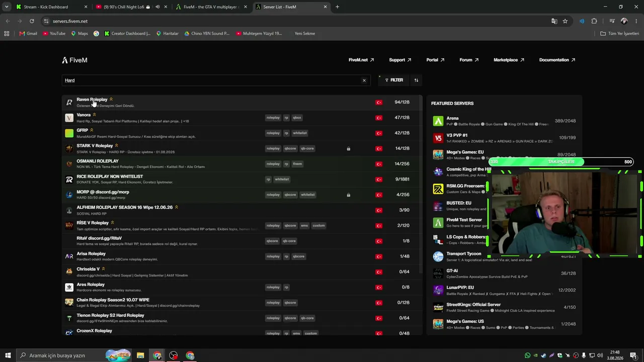Screen dimensions: 644x362
Task: Reload the servers.fivem.net page
Action: pos(32,21)
